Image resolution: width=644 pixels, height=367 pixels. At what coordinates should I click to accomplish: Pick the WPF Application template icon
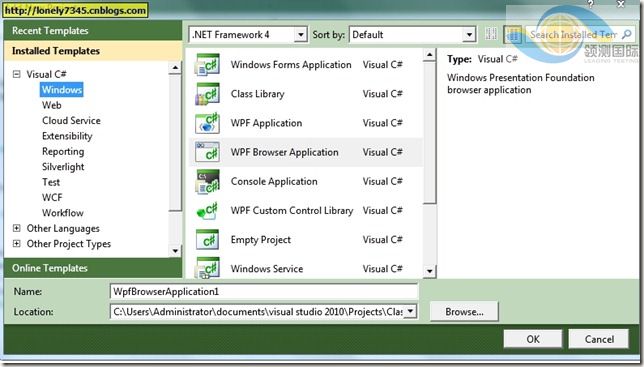(x=207, y=123)
